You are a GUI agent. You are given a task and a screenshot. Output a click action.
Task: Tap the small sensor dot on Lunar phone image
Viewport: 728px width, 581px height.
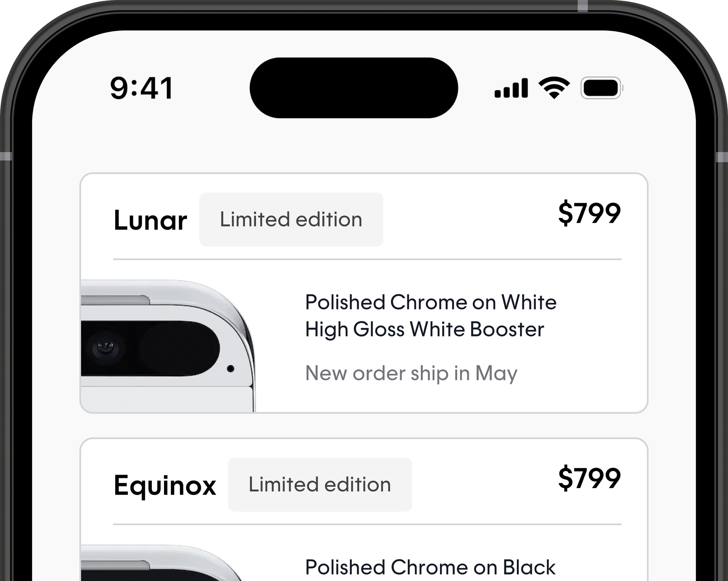(x=230, y=369)
